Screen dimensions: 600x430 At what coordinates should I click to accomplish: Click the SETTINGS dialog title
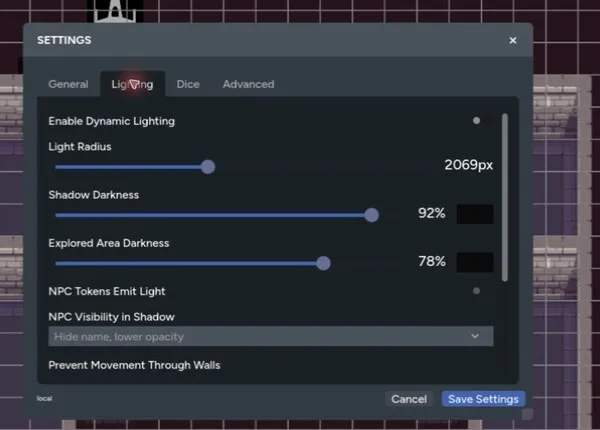point(64,40)
